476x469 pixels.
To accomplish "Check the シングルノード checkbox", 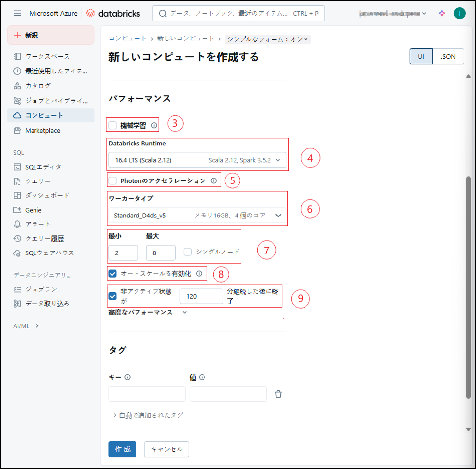I will (187, 252).
